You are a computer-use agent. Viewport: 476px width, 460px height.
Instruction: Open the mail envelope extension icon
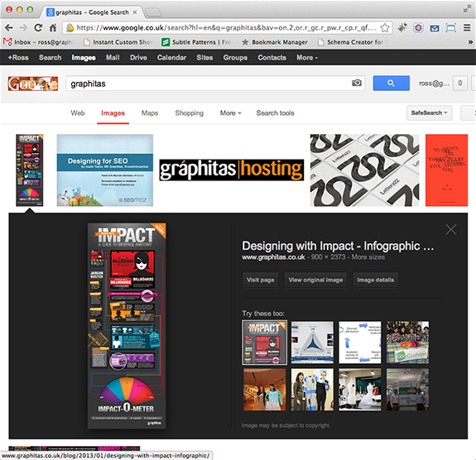tap(435, 28)
